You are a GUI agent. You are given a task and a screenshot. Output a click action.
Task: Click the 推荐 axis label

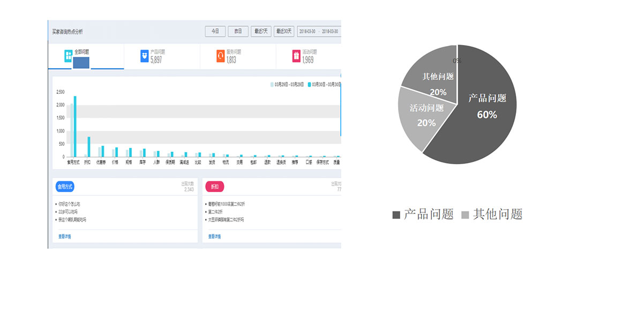(295, 161)
